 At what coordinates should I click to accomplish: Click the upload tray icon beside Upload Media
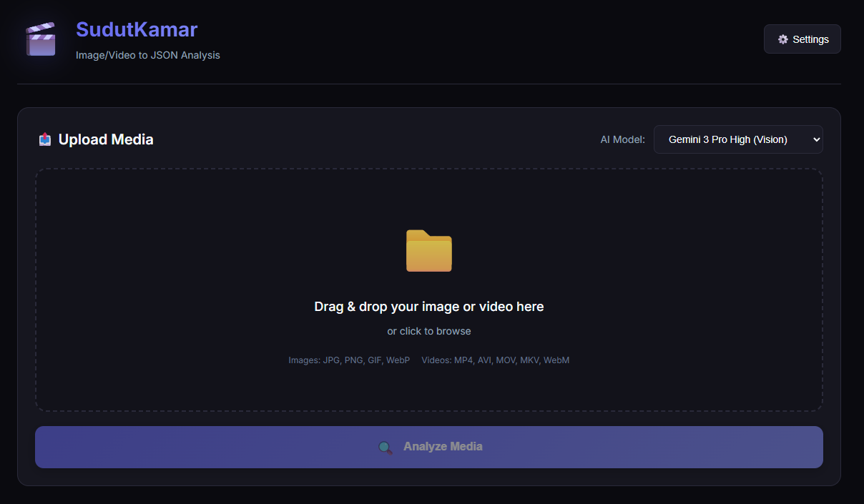(x=45, y=139)
